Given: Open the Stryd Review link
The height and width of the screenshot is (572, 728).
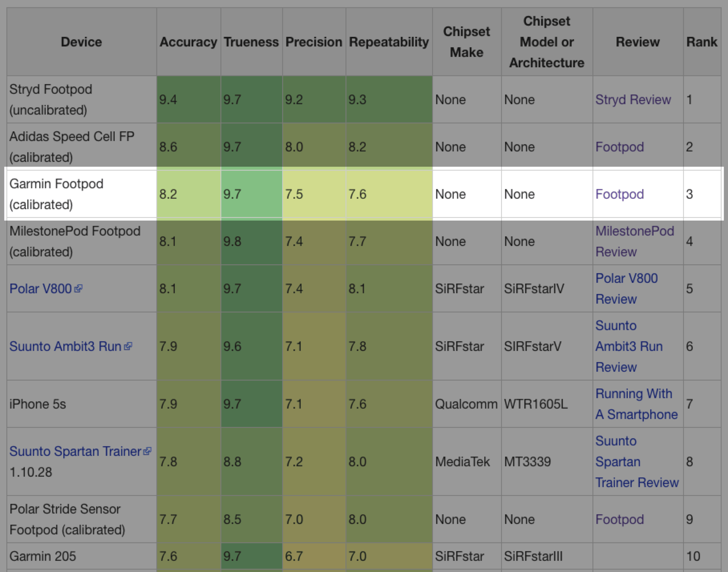Looking at the screenshot, I should pos(633,99).
